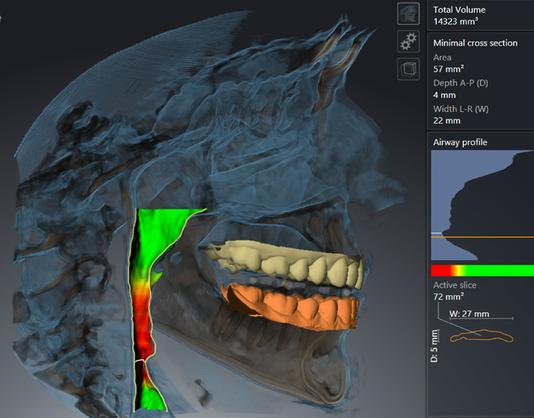Click the Area 57 mm² value
This screenshot has height=418, width=534.
pyautogui.click(x=448, y=69)
